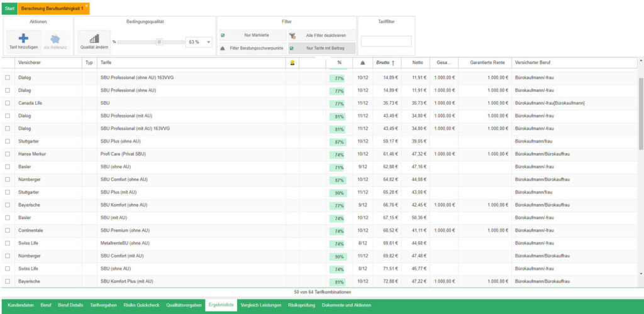This screenshot has height=314, width=644.
Task: Click into the Tariffilter text field
Action: pyautogui.click(x=386, y=41)
